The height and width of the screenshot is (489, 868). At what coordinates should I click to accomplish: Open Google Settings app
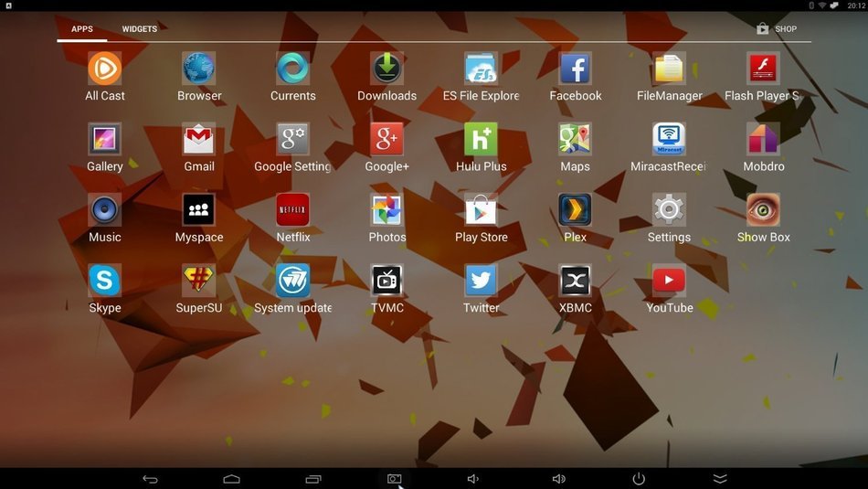pos(293,138)
